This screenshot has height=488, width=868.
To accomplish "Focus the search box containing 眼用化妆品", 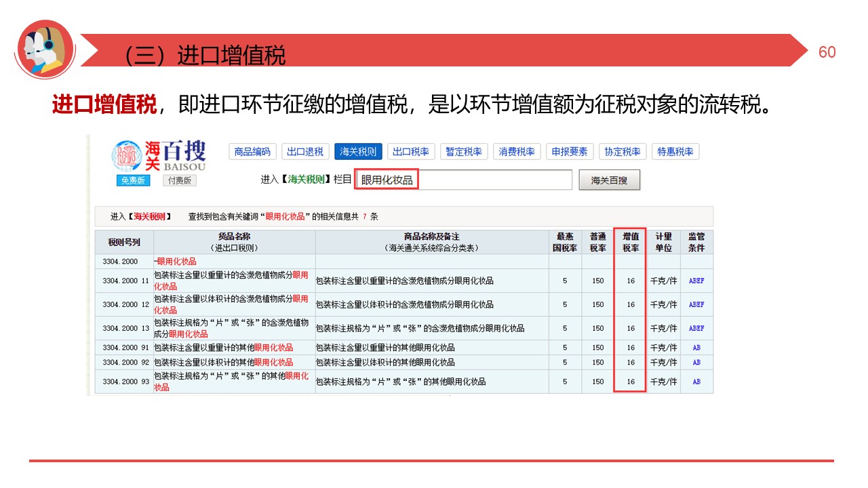I will 465,180.
